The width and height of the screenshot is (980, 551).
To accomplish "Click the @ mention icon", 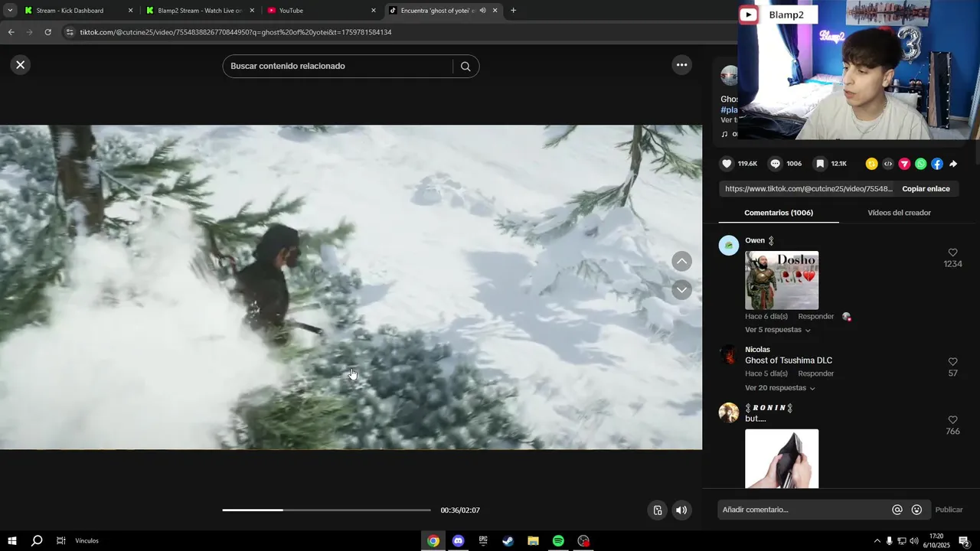I will coord(897,510).
